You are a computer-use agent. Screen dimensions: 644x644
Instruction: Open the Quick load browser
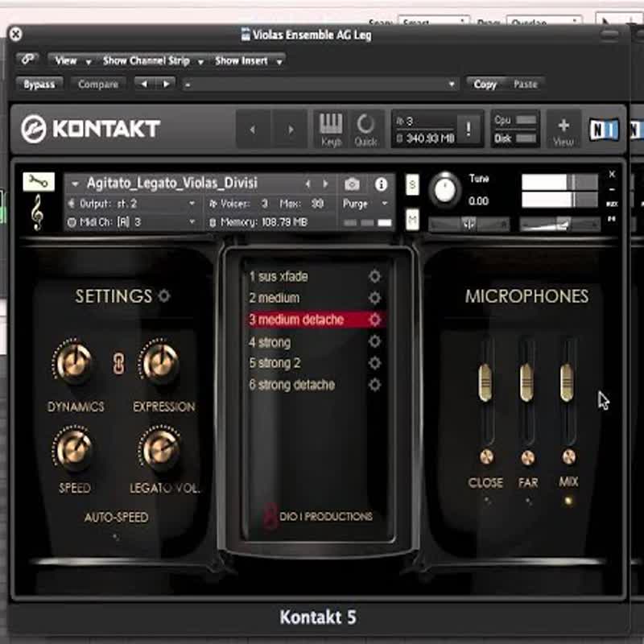click(365, 129)
